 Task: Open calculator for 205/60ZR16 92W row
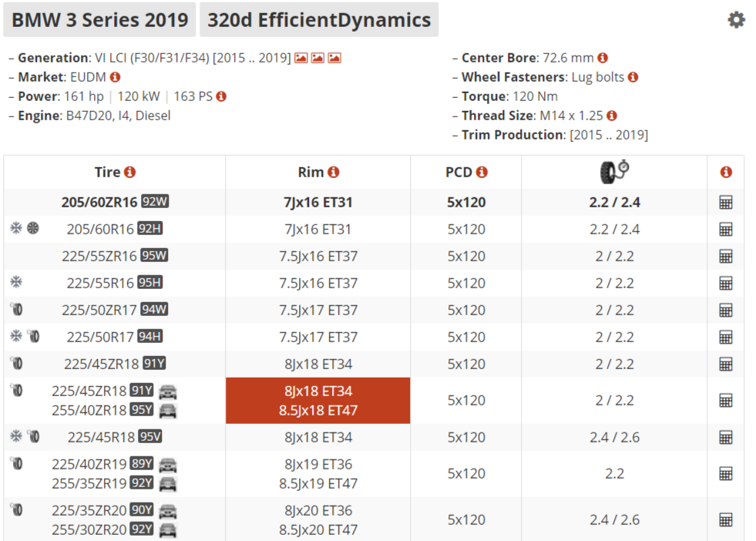click(x=725, y=203)
